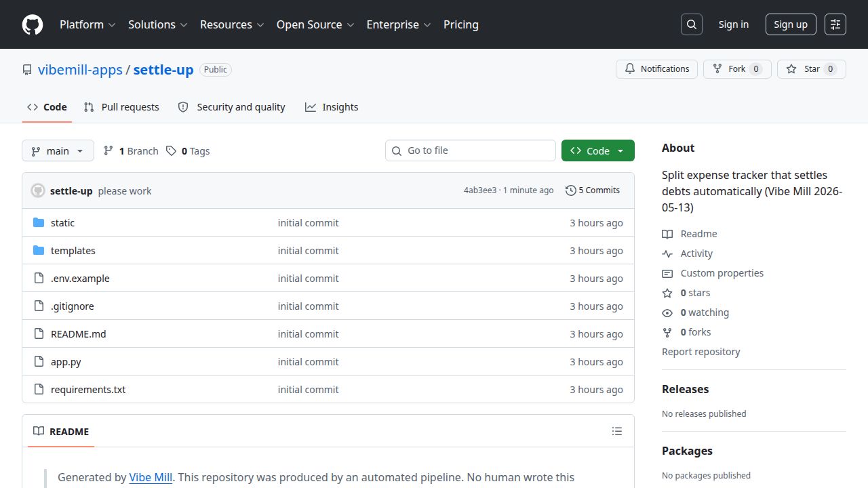Open the vibemill-apps owner link
The image size is (868, 488).
click(80, 70)
